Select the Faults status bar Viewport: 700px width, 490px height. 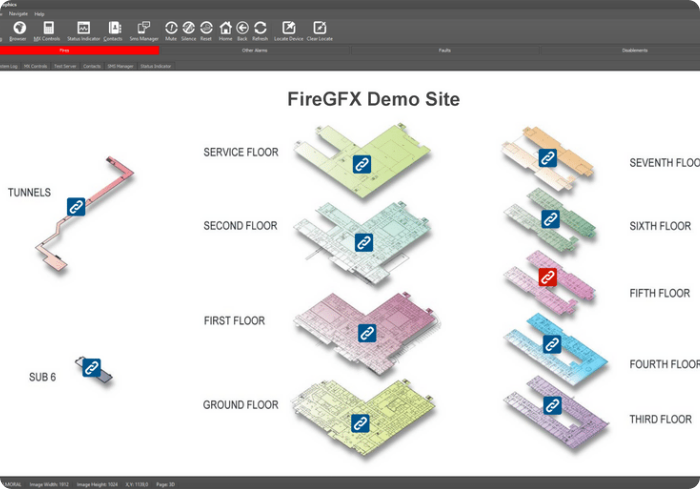(x=443, y=50)
